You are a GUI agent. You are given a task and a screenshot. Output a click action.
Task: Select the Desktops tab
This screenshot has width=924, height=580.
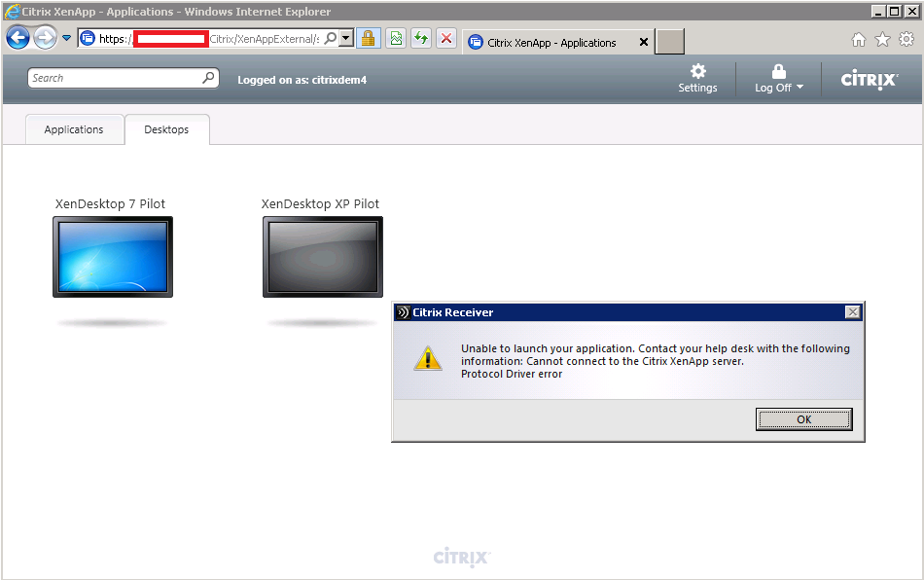point(166,129)
